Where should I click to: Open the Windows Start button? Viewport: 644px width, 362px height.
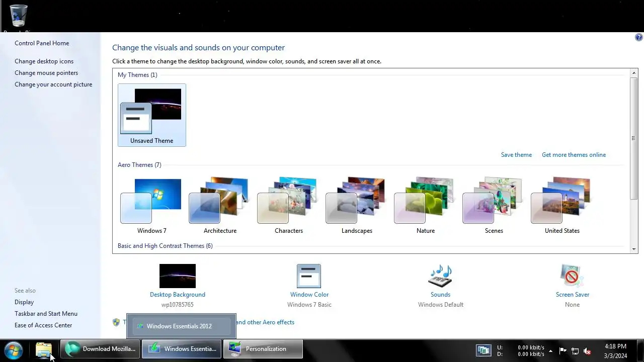click(14, 349)
